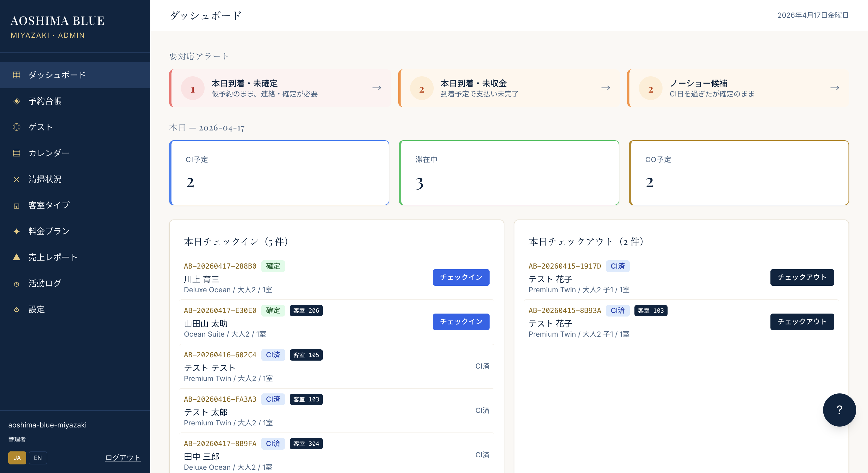Click the 確定 badge on 川上 育三 row
868x473 pixels.
click(x=273, y=266)
